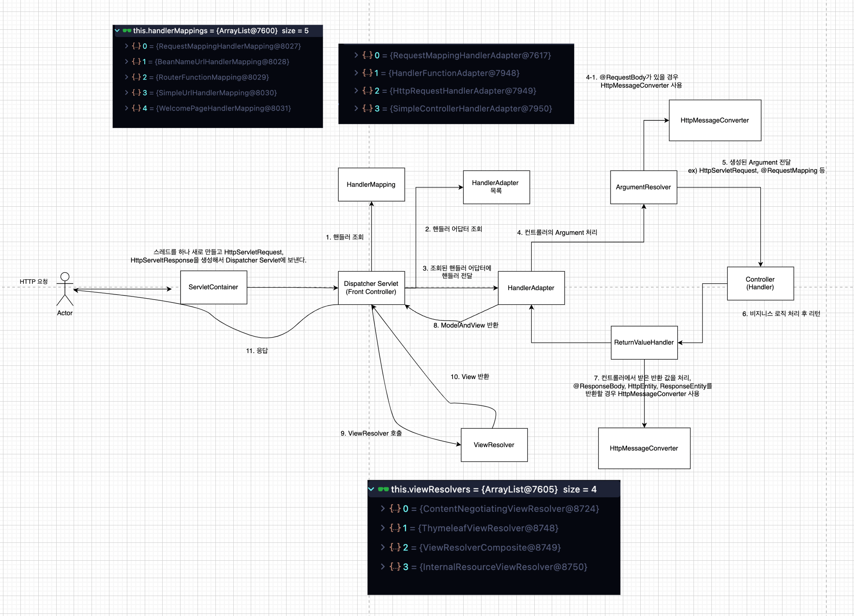This screenshot has height=616, width=854.
Task: Select the RouterFunctionMapping@8029 row
Action: tap(212, 77)
